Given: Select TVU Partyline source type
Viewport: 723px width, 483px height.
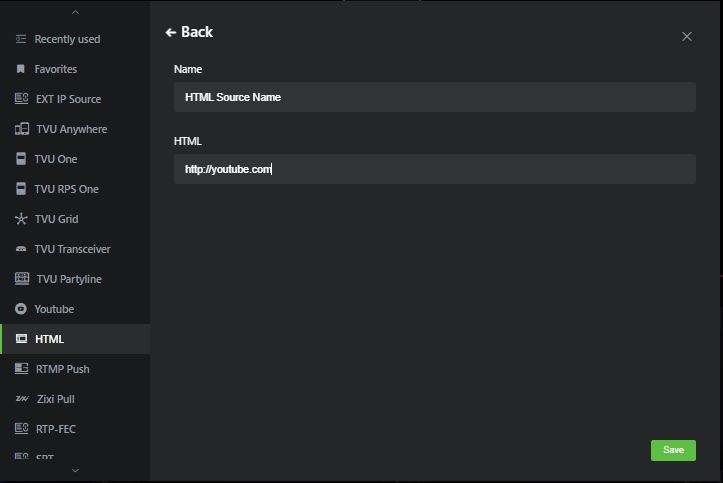Looking at the screenshot, I should click(75, 279).
